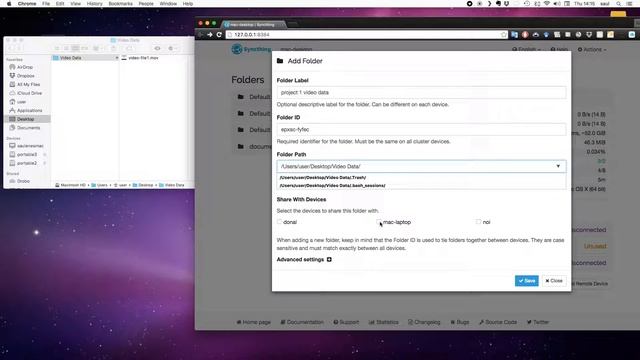Image resolution: width=640 pixels, height=360 pixels.
Task: Select Documents in Finder sidebar
Action: pos(28,128)
